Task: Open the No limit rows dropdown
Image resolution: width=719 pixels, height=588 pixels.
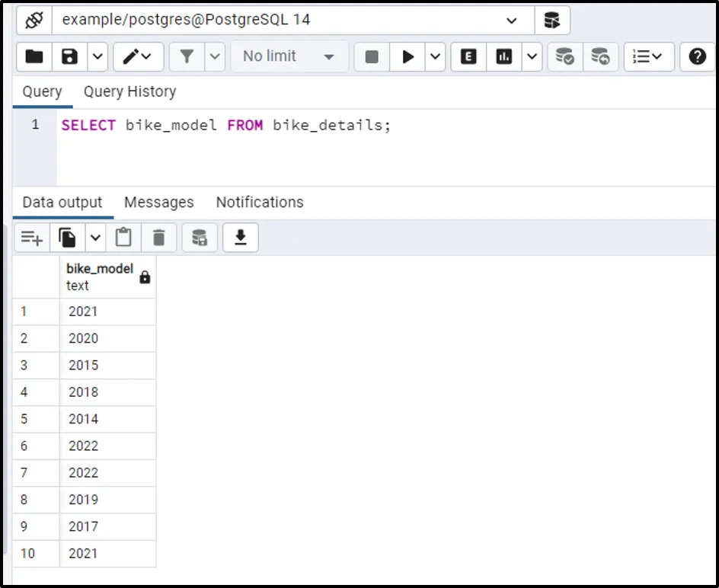Action: coord(289,56)
